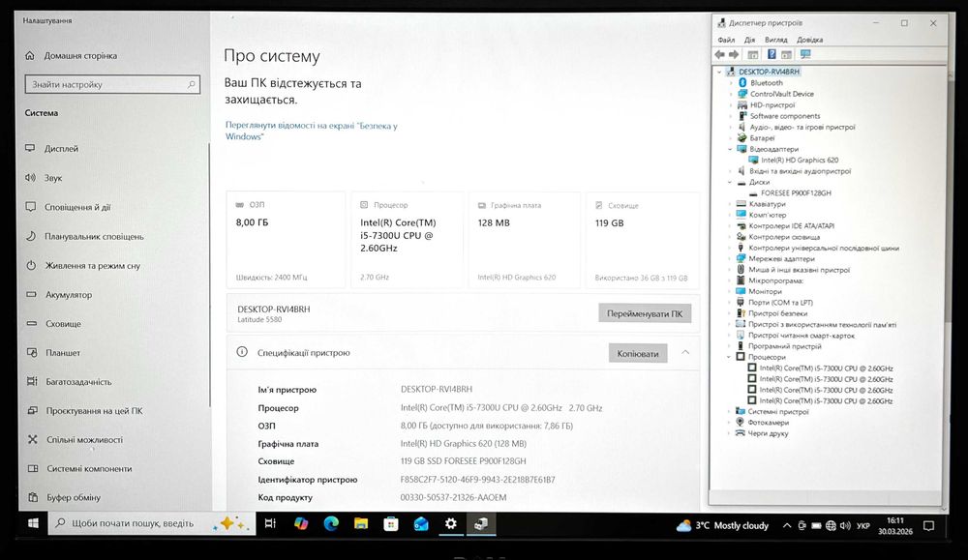Open Windows Start menu
The image size is (968, 560).
pyautogui.click(x=33, y=523)
